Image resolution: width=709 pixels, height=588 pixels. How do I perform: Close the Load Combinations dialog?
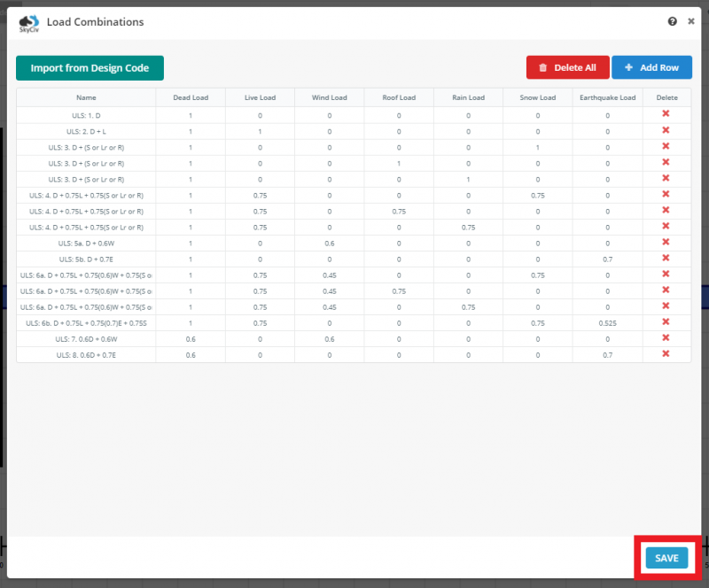pyautogui.click(x=691, y=21)
